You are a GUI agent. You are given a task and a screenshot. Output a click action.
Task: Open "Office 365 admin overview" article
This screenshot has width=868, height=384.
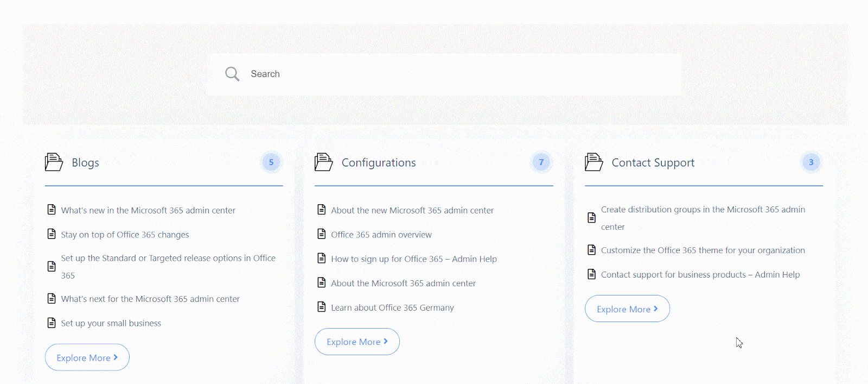[381, 235]
